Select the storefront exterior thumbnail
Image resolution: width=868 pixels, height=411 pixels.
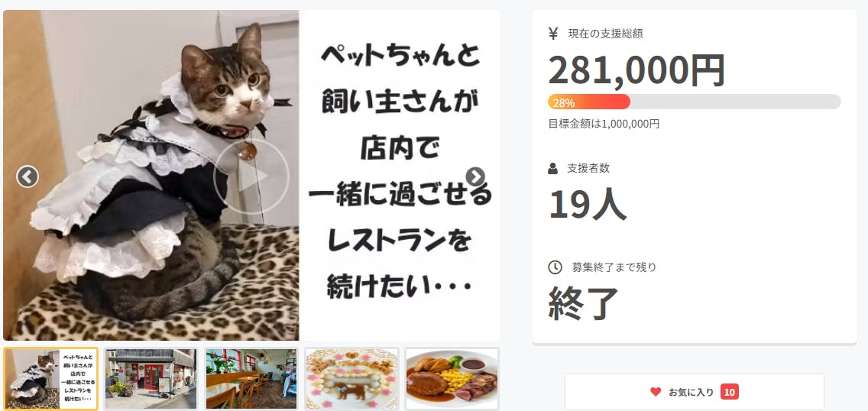pyautogui.click(x=151, y=378)
